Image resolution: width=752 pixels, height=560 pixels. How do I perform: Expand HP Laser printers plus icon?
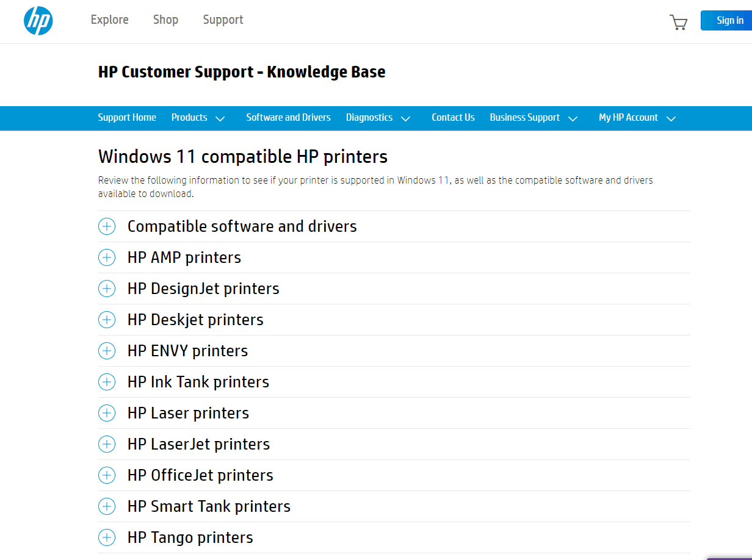point(107,413)
